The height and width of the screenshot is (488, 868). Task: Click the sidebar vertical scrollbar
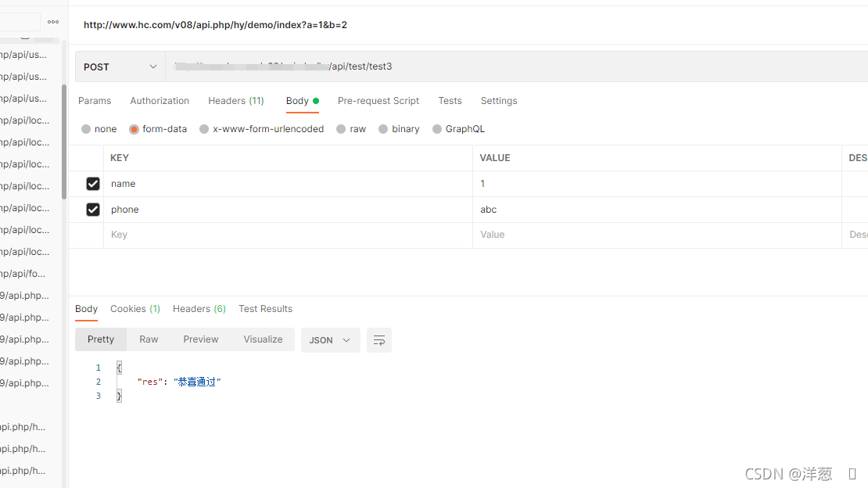[x=64, y=142]
